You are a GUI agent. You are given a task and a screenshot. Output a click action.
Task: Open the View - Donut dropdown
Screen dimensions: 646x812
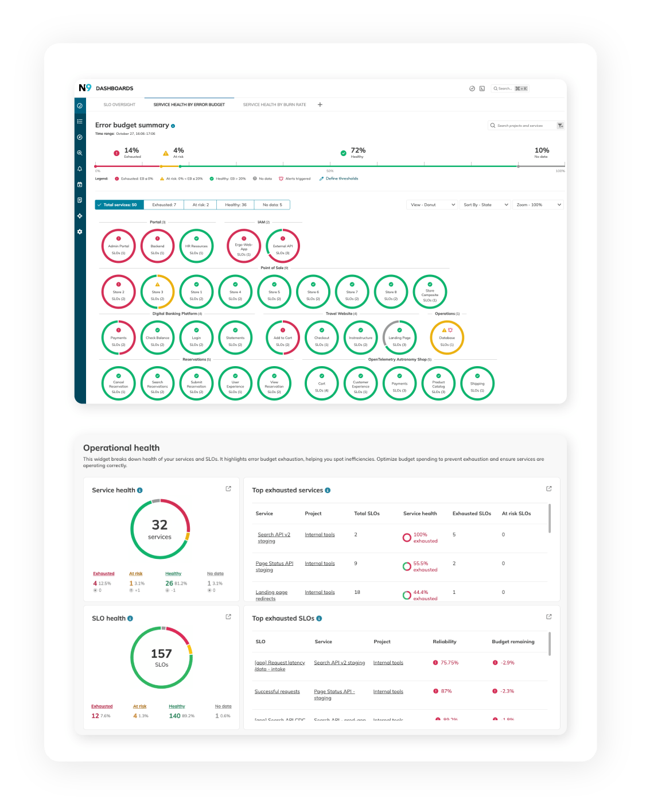pos(433,205)
